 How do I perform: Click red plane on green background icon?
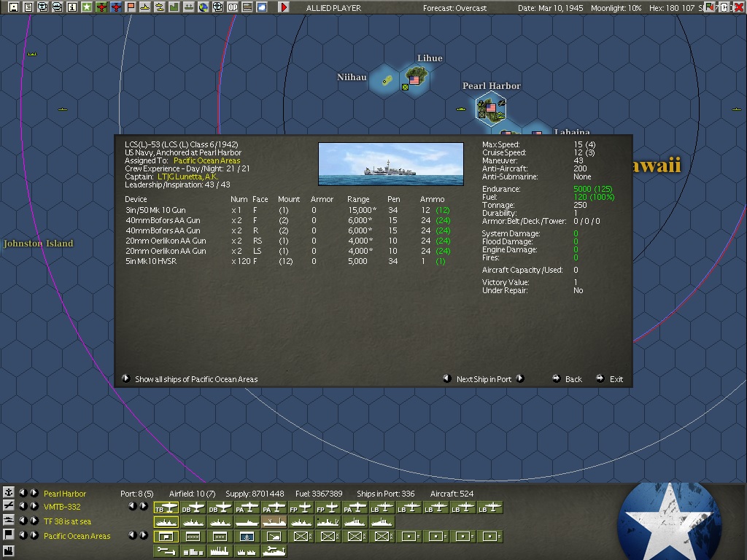[x=101, y=7]
